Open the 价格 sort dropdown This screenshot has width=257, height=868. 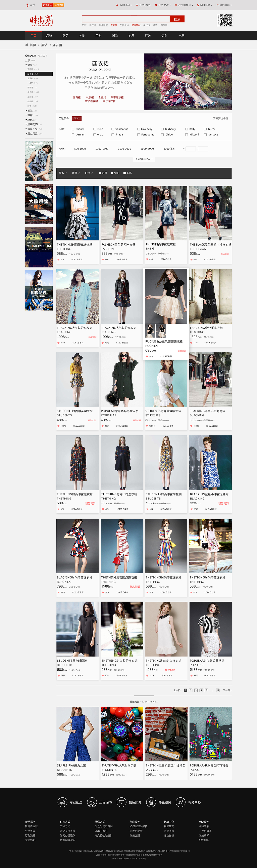tap(89, 173)
